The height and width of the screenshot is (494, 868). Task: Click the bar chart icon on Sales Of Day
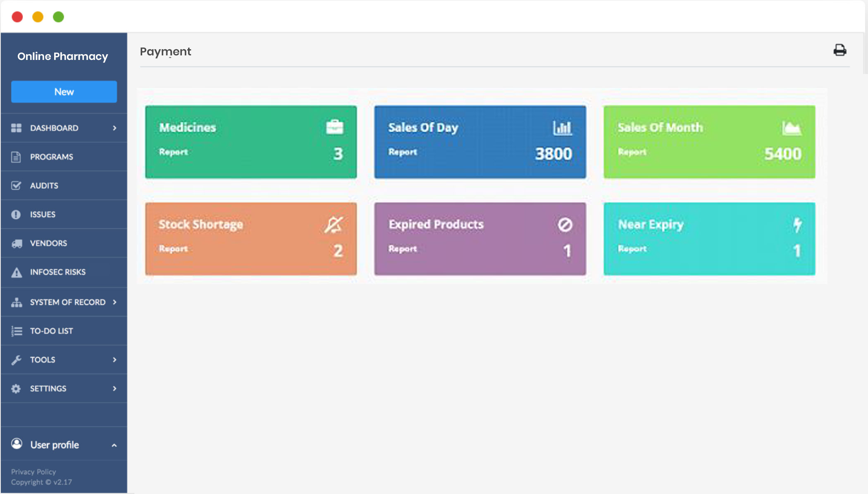[x=563, y=128]
